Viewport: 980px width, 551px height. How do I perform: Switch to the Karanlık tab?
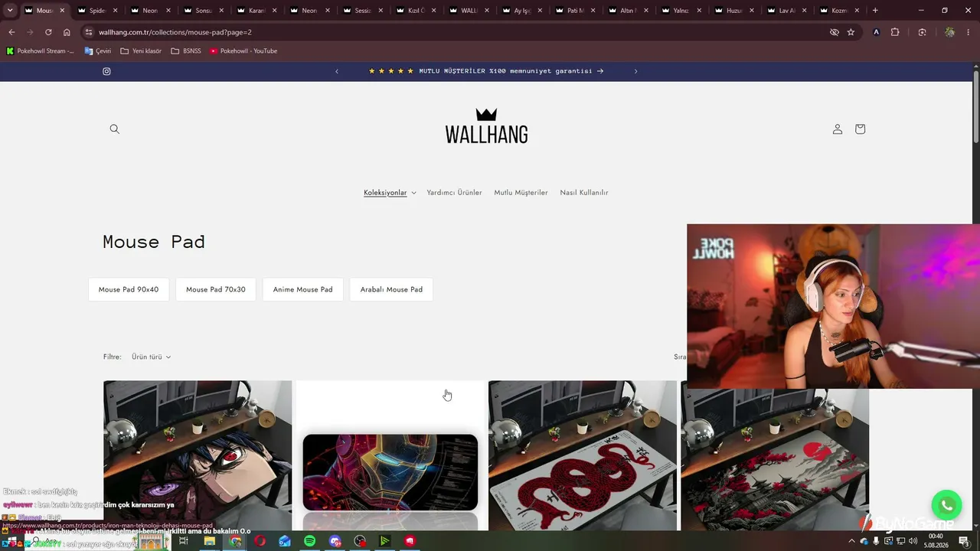256,11
